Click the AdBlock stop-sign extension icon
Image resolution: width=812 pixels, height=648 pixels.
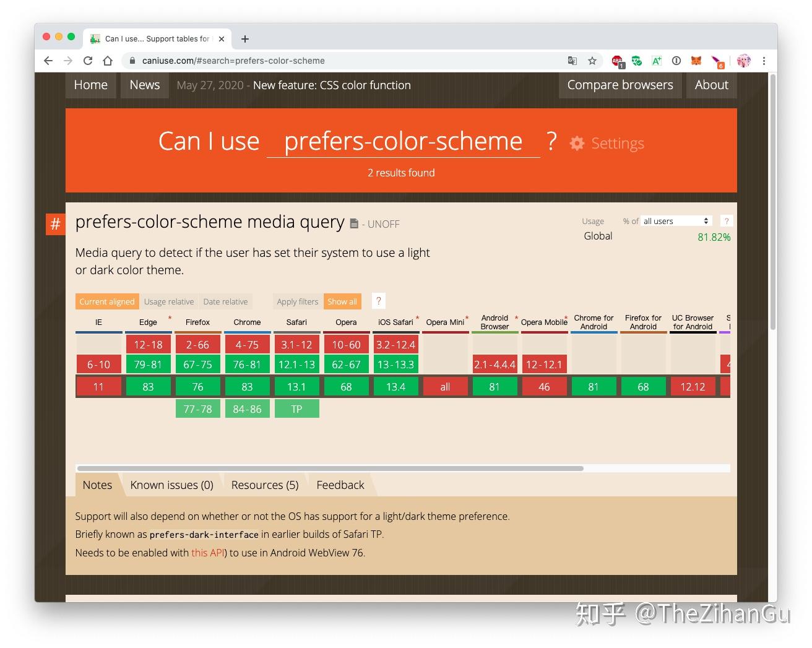coord(617,60)
